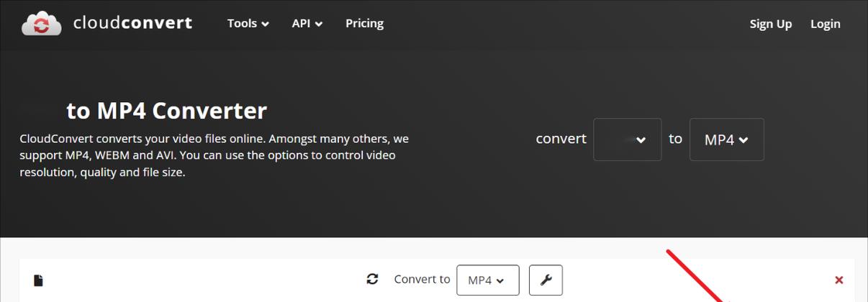Click the CloudConvert description paragraph
Viewport: 868px width, 302px height.
click(x=214, y=155)
